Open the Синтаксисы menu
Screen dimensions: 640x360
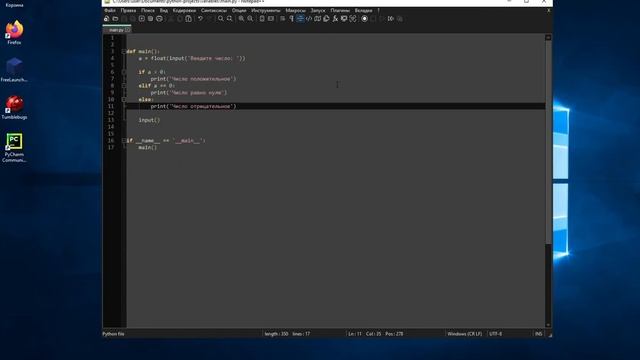tap(214, 11)
